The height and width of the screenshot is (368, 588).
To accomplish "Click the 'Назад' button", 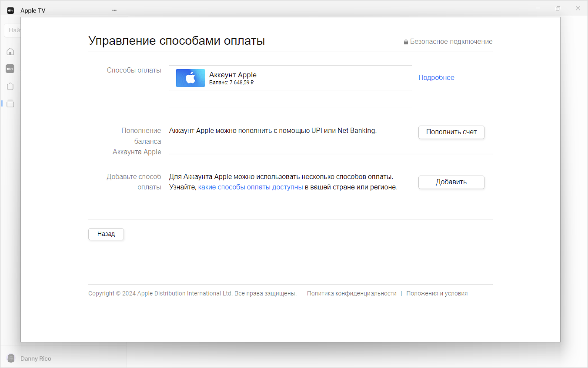I will click(x=106, y=234).
